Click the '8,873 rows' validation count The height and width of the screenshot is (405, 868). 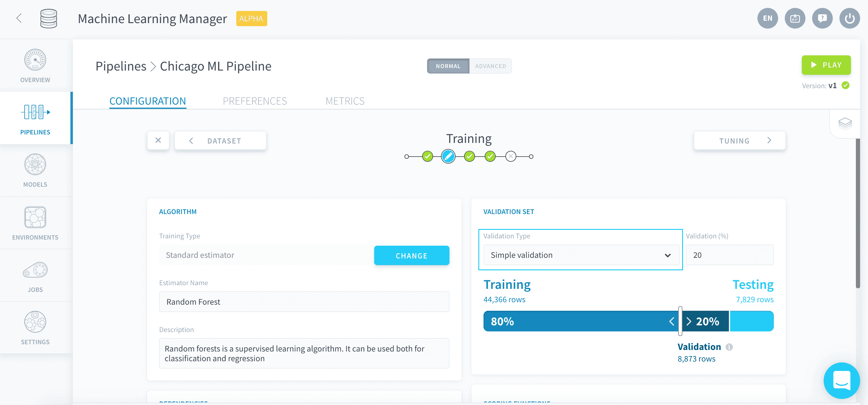coord(696,359)
